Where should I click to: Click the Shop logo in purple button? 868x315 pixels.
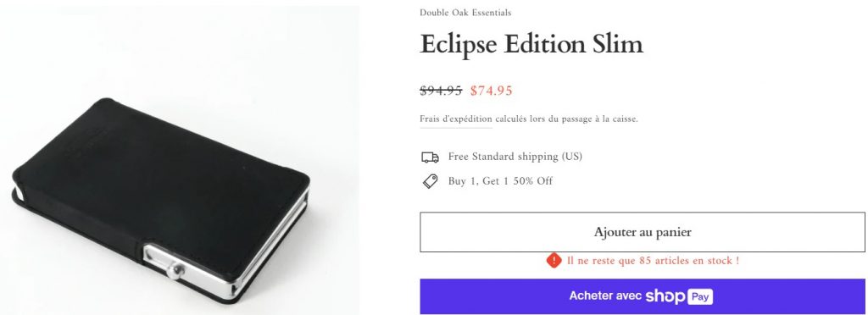click(665, 296)
